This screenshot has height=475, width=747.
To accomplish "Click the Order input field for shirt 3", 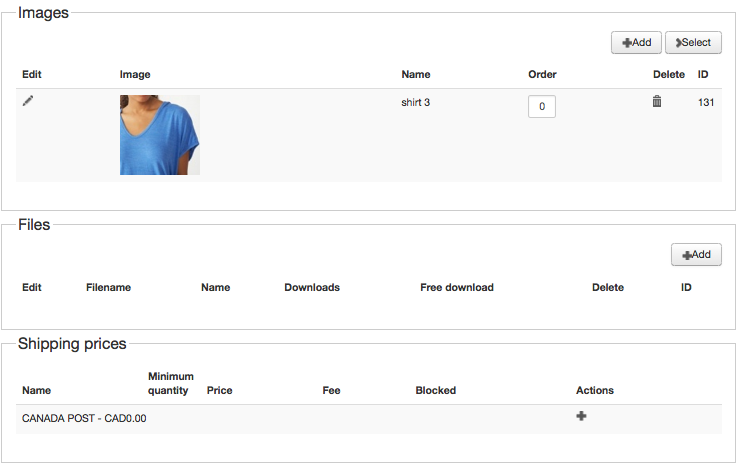I will (x=542, y=106).
